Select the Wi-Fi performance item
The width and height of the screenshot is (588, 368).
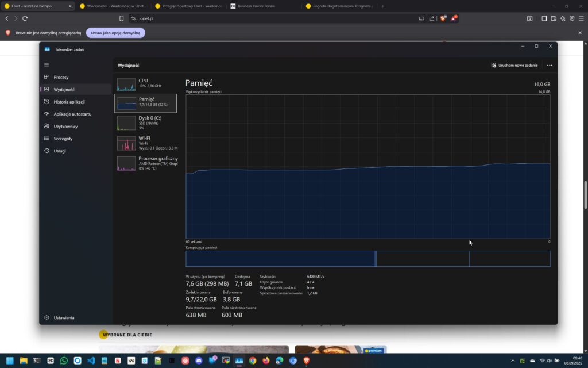tap(146, 143)
